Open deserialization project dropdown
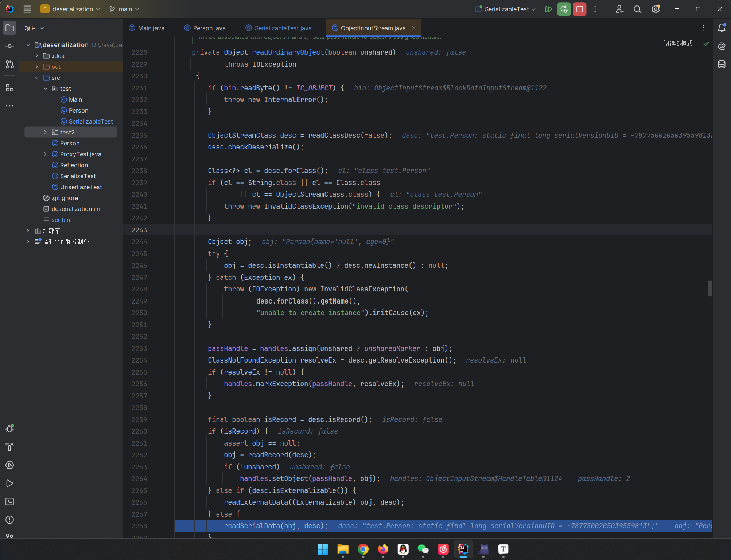This screenshot has height=560, width=731. pos(70,9)
